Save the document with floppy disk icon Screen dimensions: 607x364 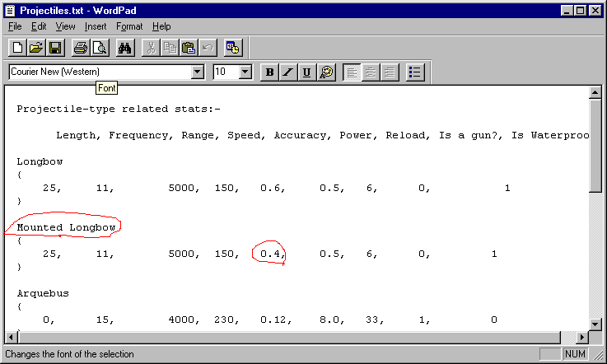(x=55, y=48)
